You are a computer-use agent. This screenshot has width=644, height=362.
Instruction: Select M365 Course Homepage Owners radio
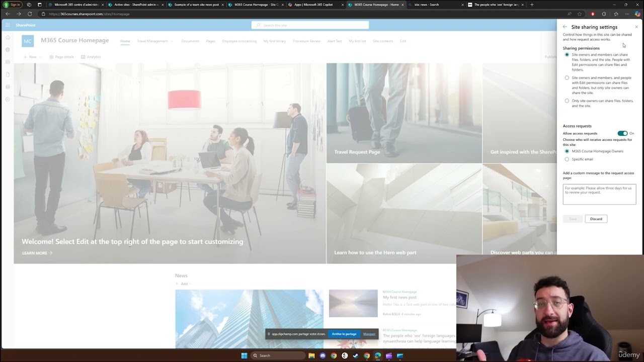567,151
